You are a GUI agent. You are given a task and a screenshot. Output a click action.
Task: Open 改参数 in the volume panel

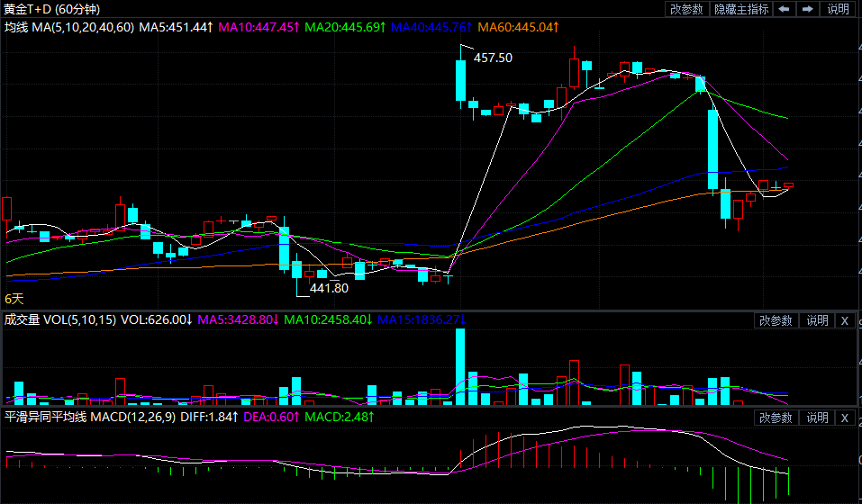click(x=775, y=320)
